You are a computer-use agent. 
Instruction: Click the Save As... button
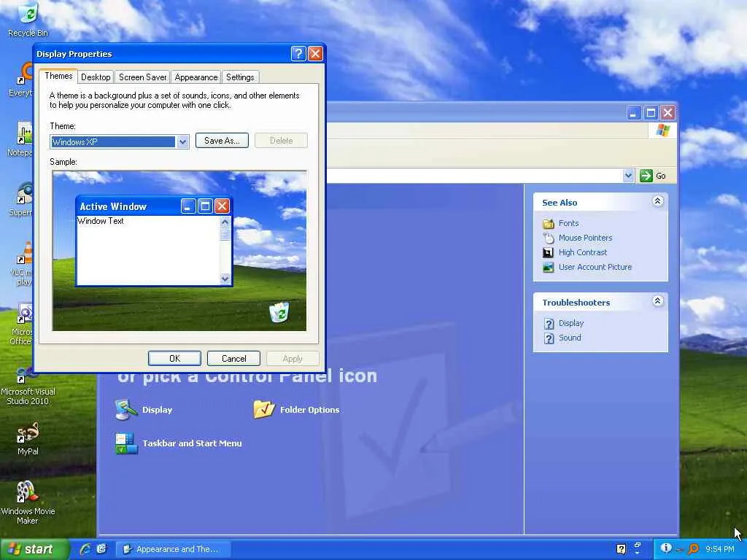pyautogui.click(x=222, y=141)
